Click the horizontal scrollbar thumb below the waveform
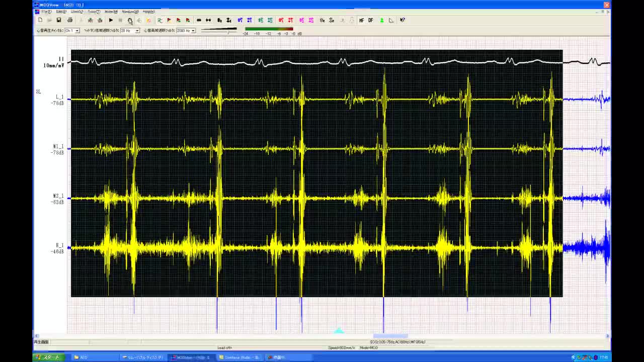This screenshot has height=362, width=644. (390, 336)
